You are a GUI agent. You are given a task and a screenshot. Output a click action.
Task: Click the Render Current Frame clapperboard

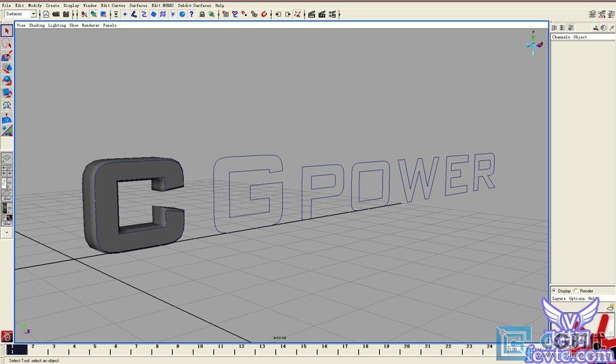[311, 14]
